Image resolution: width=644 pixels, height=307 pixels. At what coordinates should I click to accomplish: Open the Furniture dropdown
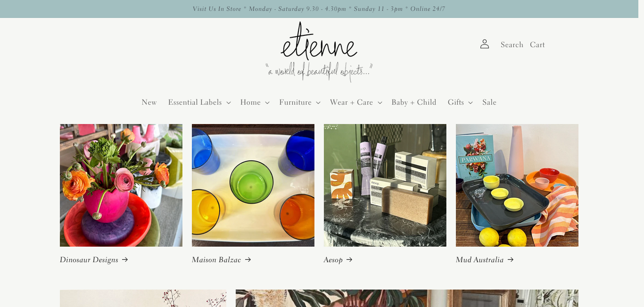click(300, 102)
